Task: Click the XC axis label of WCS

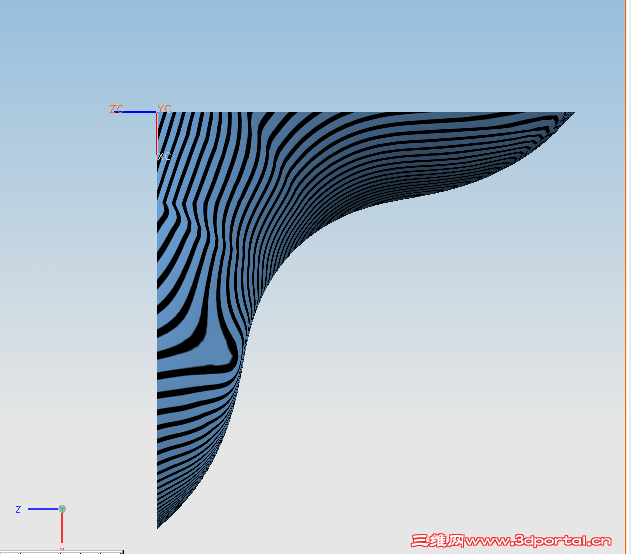Action: click(x=164, y=156)
